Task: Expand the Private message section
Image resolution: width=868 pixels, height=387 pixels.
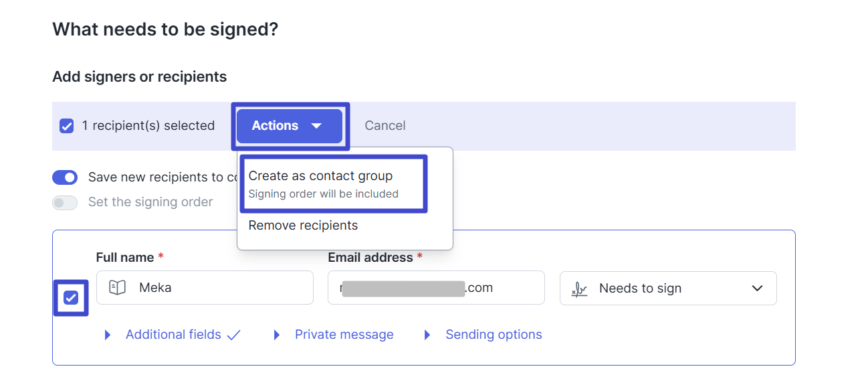Action: click(344, 335)
